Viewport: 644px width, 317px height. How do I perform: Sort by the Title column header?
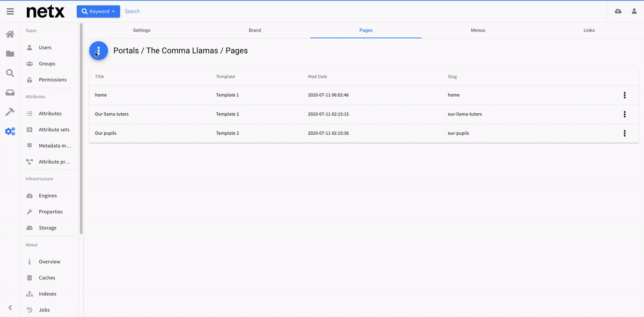[99, 77]
